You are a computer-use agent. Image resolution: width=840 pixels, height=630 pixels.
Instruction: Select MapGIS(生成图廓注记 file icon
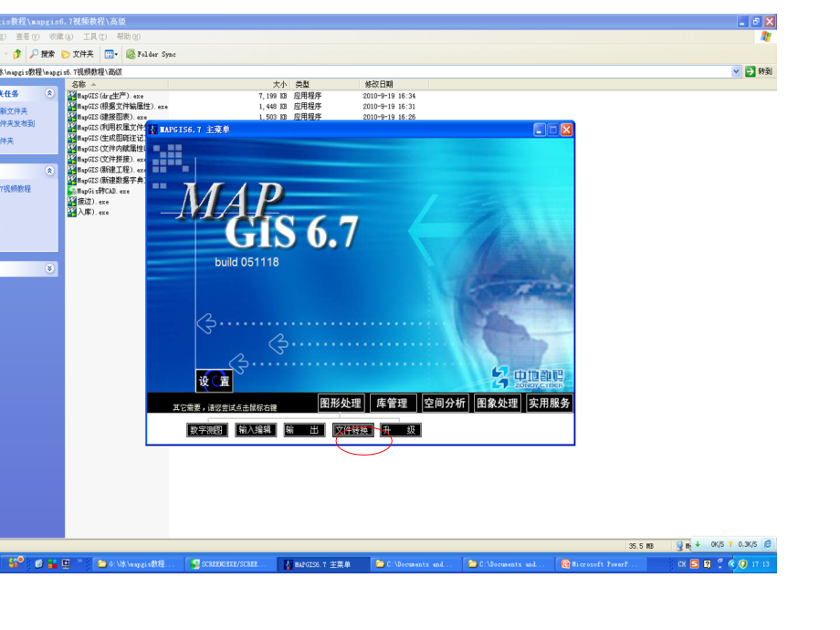pyautogui.click(x=72, y=138)
